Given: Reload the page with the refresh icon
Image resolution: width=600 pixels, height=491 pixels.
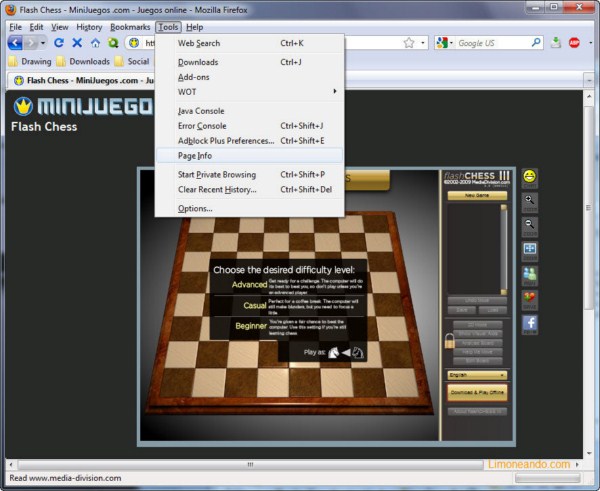Looking at the screenshot, I should click(x=59, y=42).
